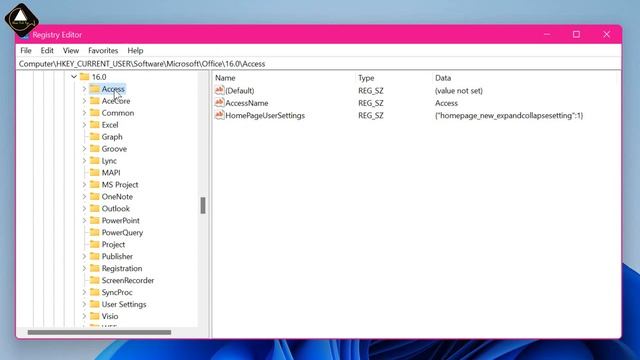Select the ScreenRecorder key label
This screenshot has height=360, width=640.
pos(128,280)
